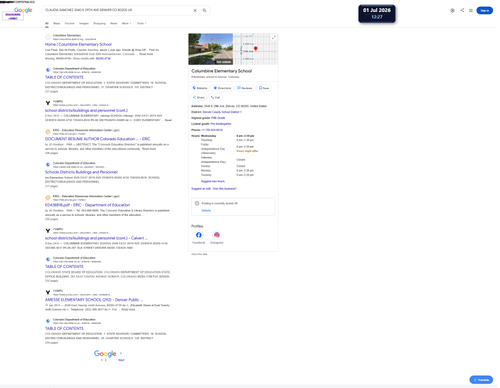Click About this data below the panel
This screenshot has height=388, width=500.
[x=199, y=254]
